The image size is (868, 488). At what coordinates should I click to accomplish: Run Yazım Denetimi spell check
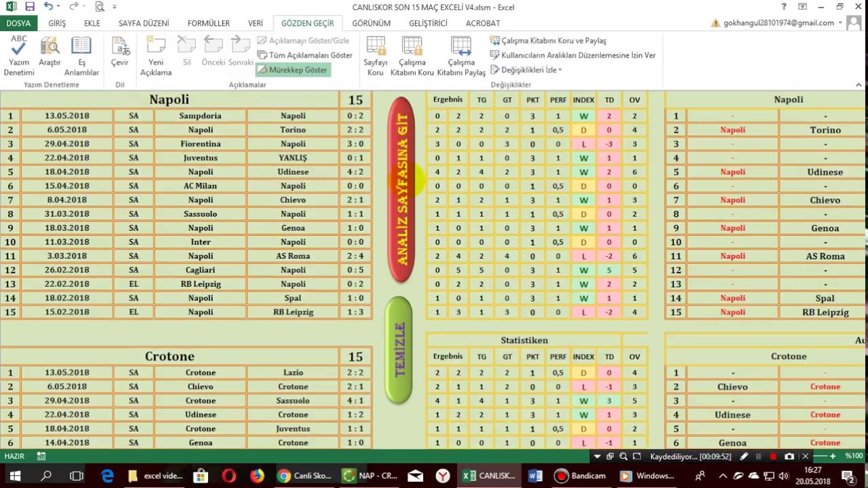19,56
